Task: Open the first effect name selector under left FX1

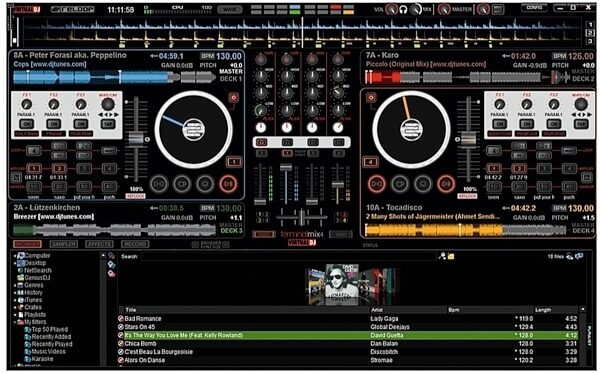Action: (26, 134)
